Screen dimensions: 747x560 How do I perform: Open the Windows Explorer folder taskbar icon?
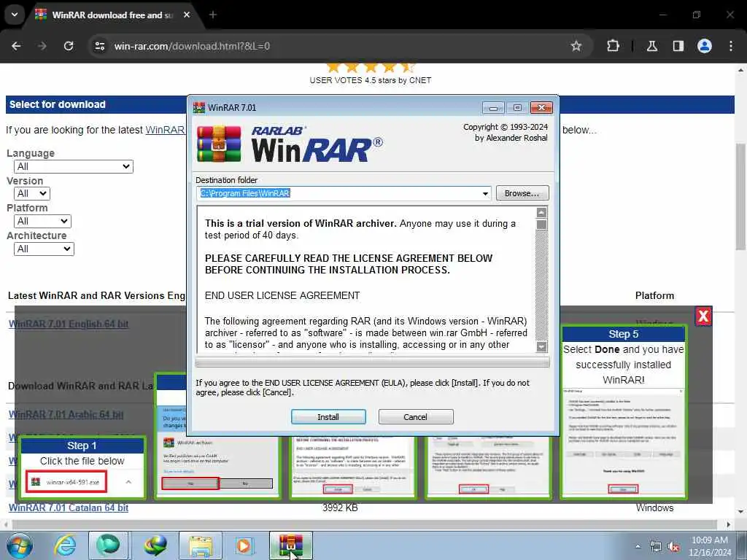tap(201, 545)
